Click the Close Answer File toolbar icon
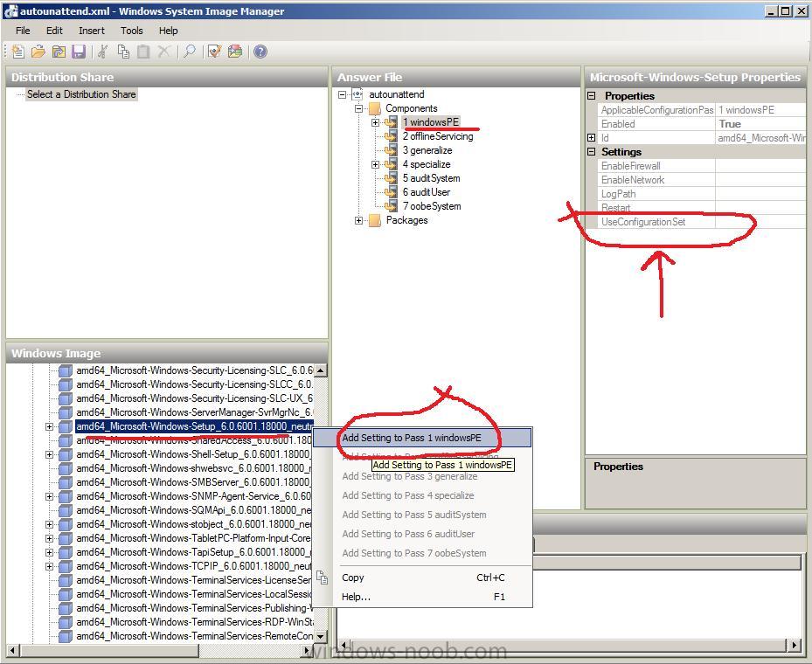 [x=59, y=52]
